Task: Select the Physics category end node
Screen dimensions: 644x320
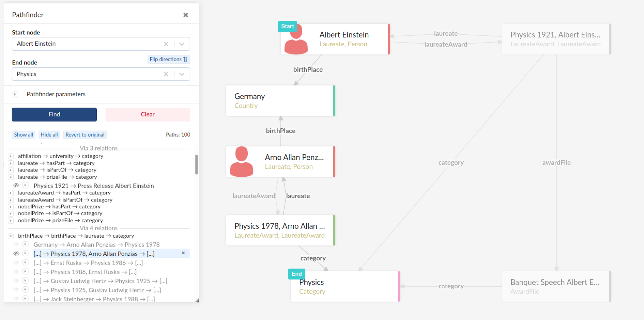Action: [345, 286]
